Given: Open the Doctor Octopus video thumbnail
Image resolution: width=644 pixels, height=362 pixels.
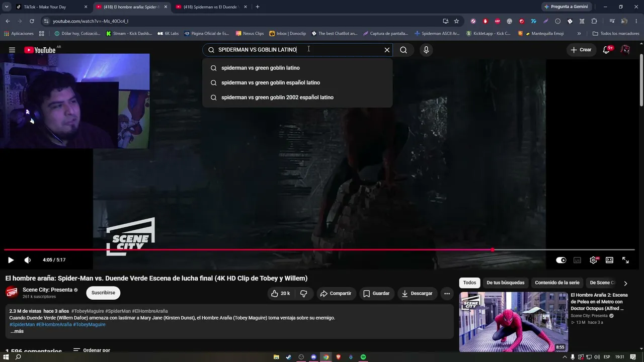Looking at the screenshot, I should 514,322.
